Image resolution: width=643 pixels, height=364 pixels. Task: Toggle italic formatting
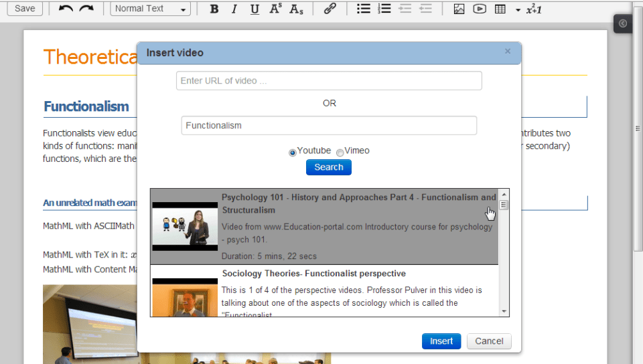pos(234,9)
